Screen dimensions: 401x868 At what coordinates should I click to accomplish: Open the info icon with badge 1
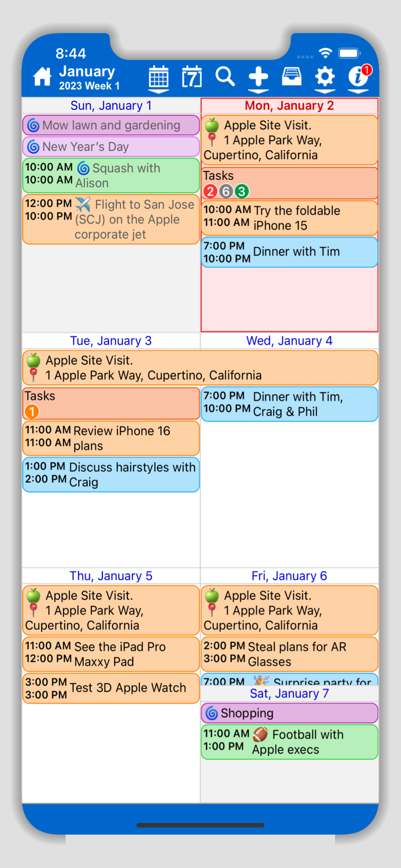coord(359,76)
